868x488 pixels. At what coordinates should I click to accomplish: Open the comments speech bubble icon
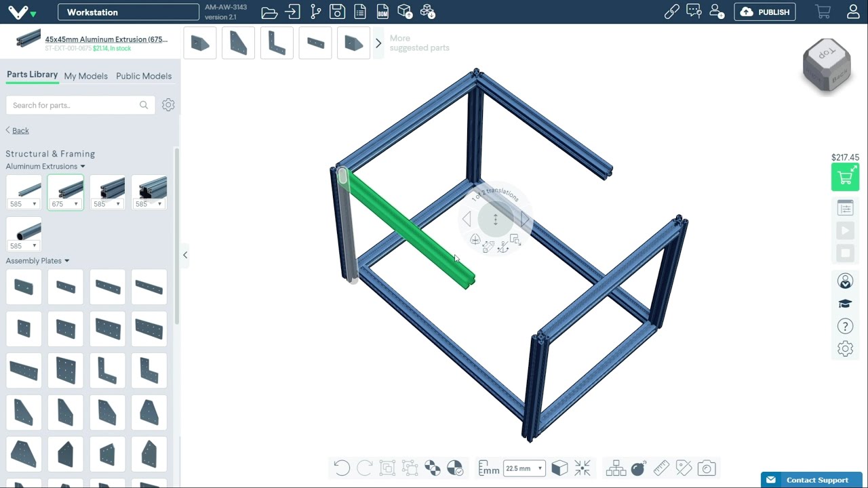pos(694,12)
